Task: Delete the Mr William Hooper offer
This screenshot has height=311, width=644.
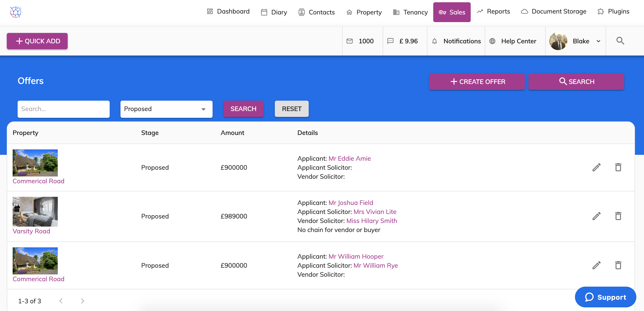Action: pos(618,265)
